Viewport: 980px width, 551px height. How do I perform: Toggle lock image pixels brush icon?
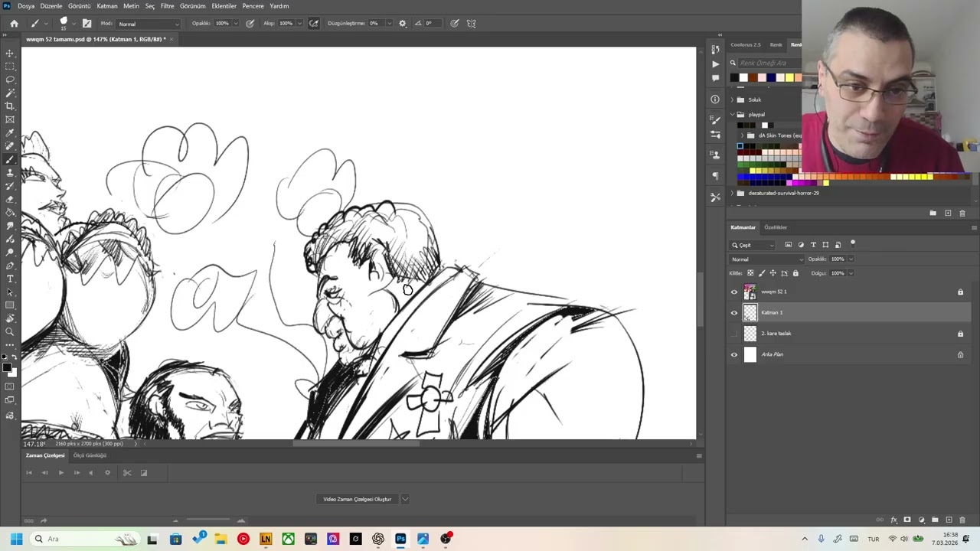click(x=761, y=273)
